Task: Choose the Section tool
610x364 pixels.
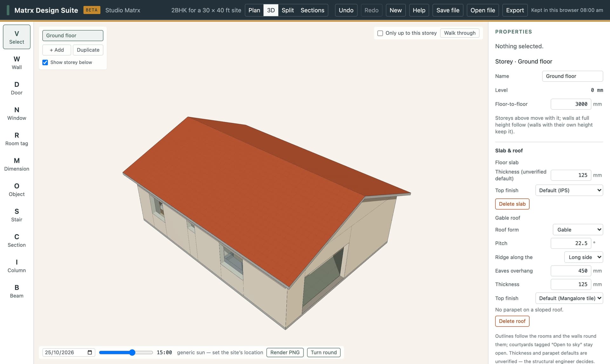Action: click(x=17, y=240)
